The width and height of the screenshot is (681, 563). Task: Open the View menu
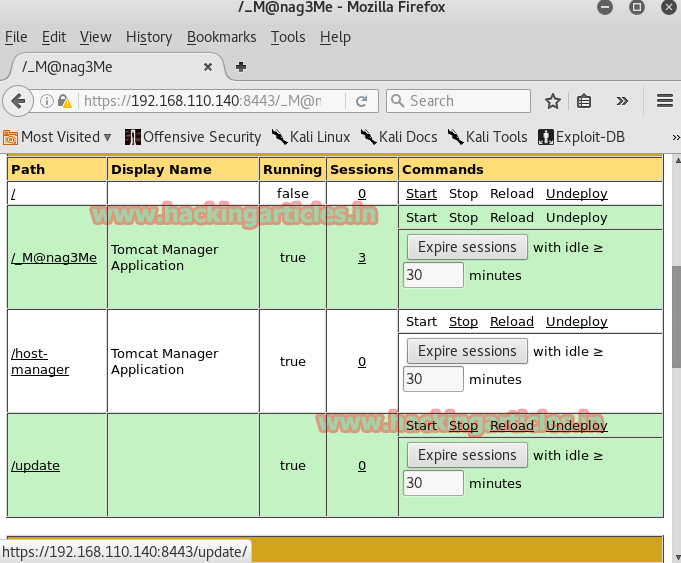click(96, 37)
